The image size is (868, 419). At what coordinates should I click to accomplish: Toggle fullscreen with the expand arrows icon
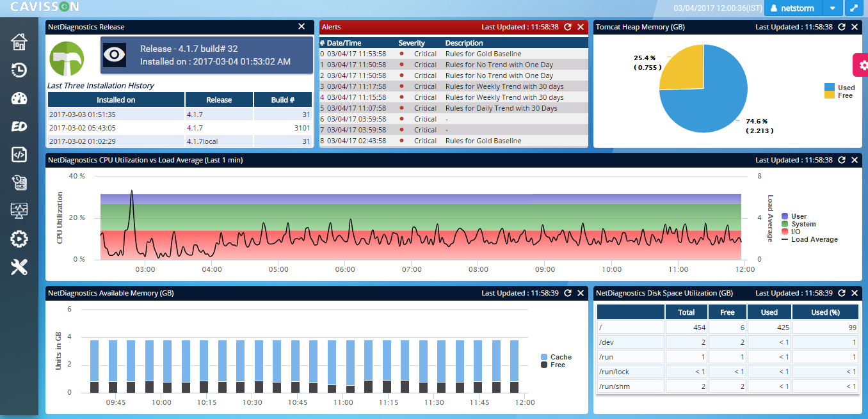[854, 8]
